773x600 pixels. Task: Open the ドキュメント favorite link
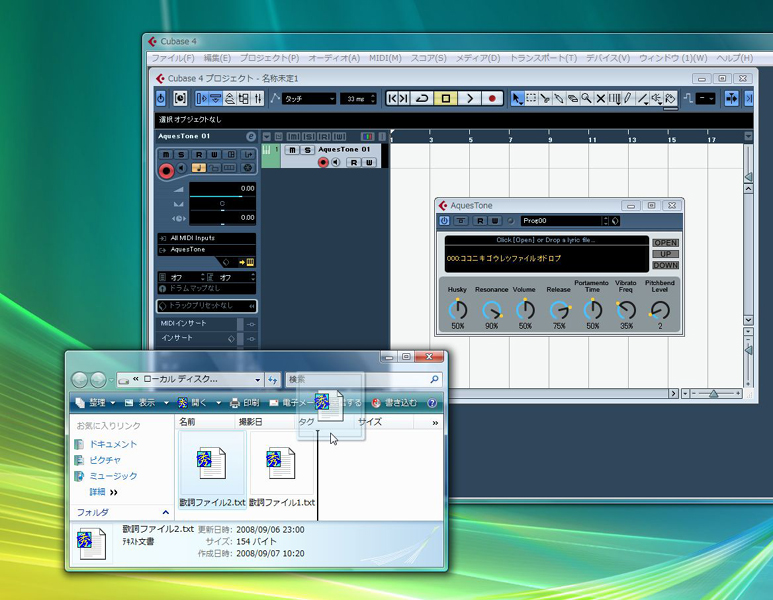tap(113, 444)
